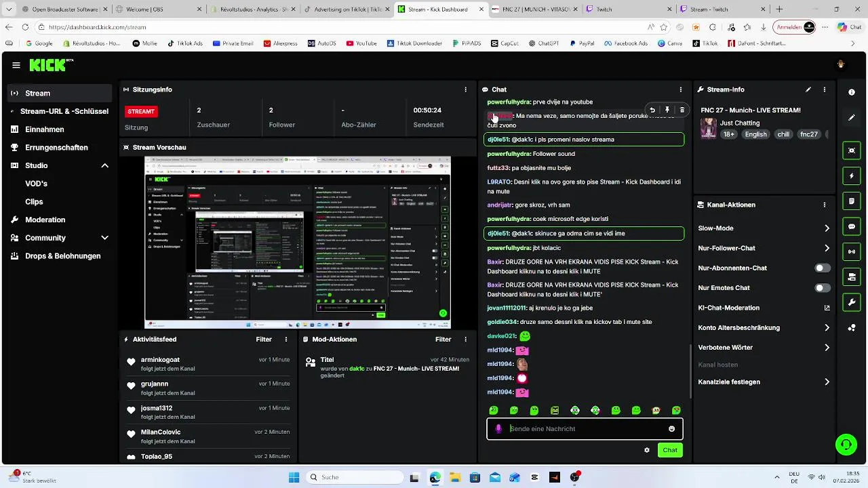Collapse the Studio section in sidebar

coord(105,165)
